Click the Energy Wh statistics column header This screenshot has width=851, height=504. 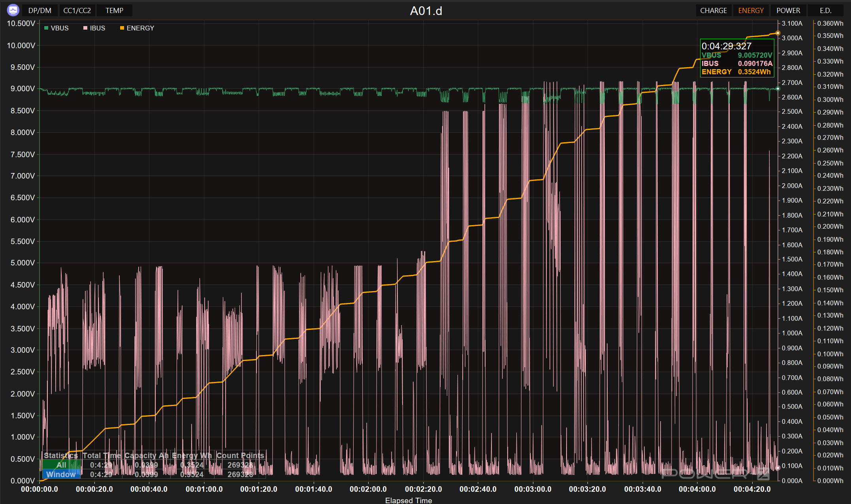(x=192, y=455)
